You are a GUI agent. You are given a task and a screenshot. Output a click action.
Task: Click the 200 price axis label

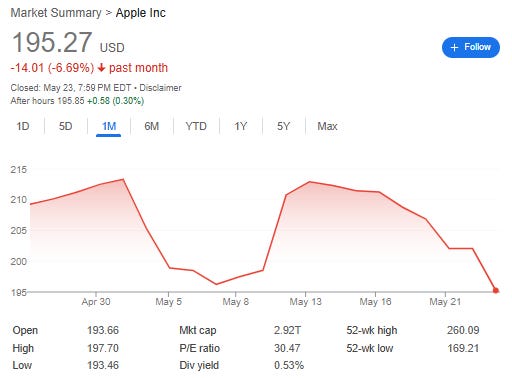19,261
